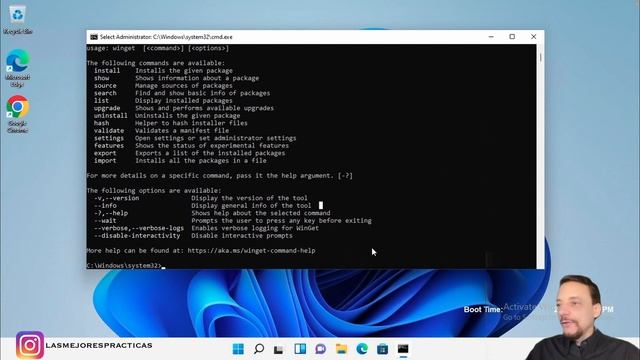Screen dimensions: 640x360
Task: Open Task View on the taskbar
Action: tap(279, 349)
